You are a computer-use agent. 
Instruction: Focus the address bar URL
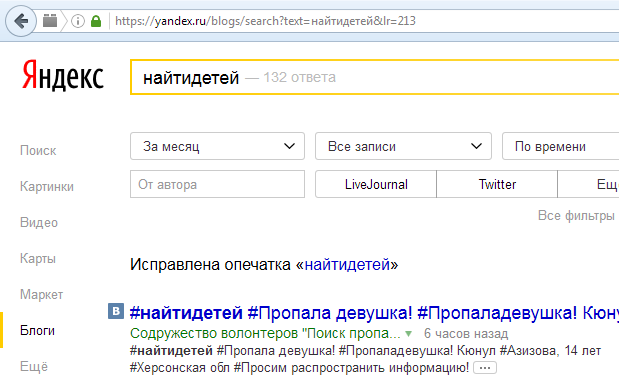point(265,21)
